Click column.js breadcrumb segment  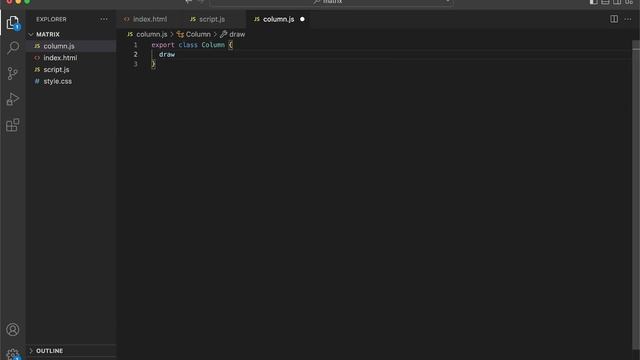(x=147, y=34)
